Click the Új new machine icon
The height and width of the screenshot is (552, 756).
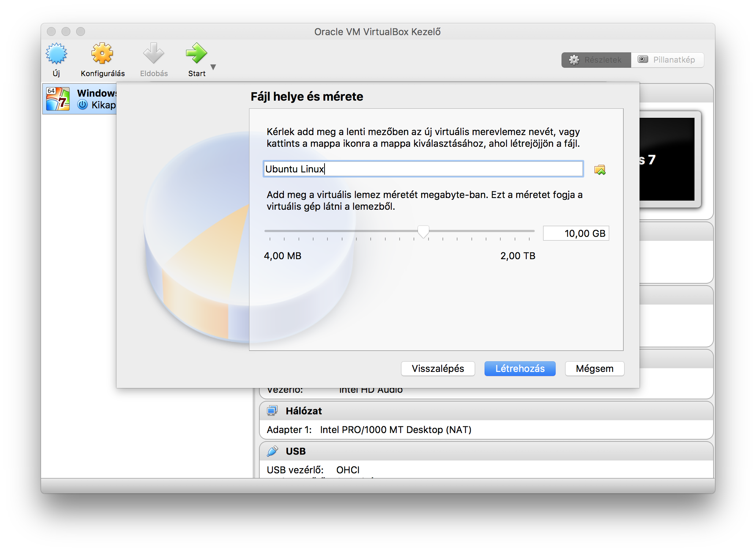56,53
